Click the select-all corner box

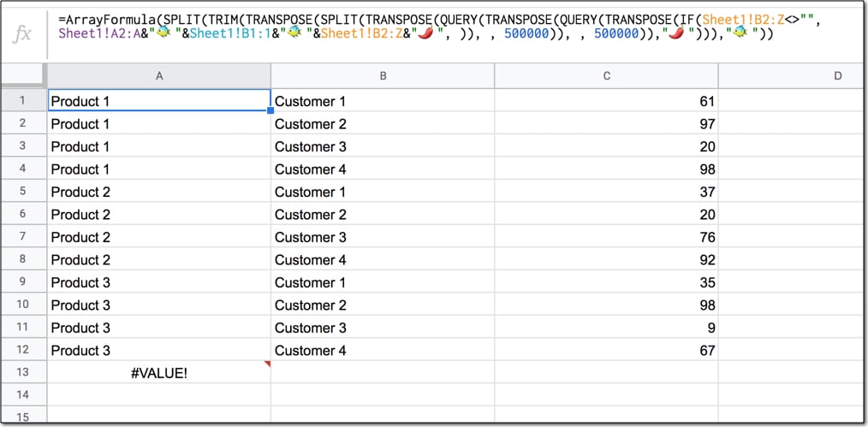(x=23, y=76)
